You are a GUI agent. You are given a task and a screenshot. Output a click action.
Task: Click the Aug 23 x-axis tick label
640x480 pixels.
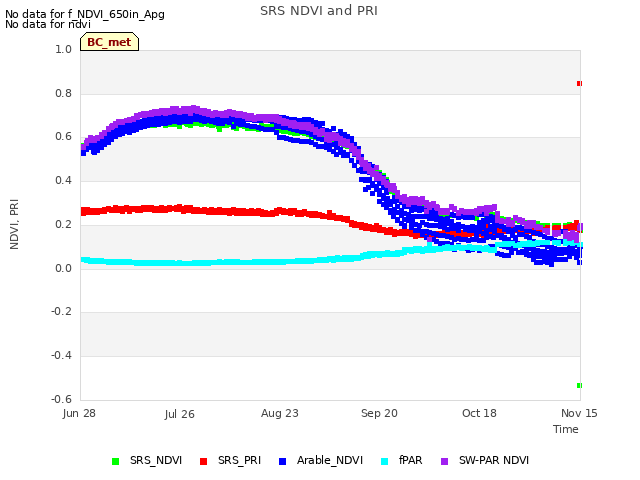[x=280, y=413]
